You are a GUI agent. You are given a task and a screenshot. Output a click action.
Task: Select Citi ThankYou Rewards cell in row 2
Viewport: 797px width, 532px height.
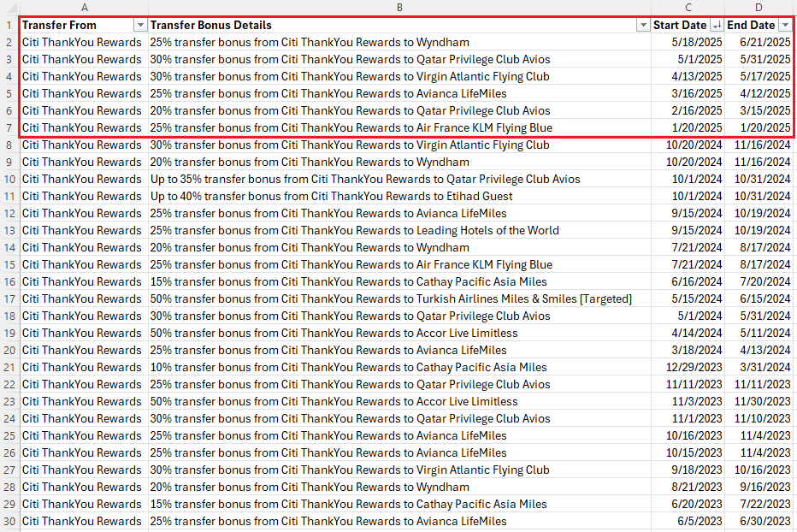(85, 42)
